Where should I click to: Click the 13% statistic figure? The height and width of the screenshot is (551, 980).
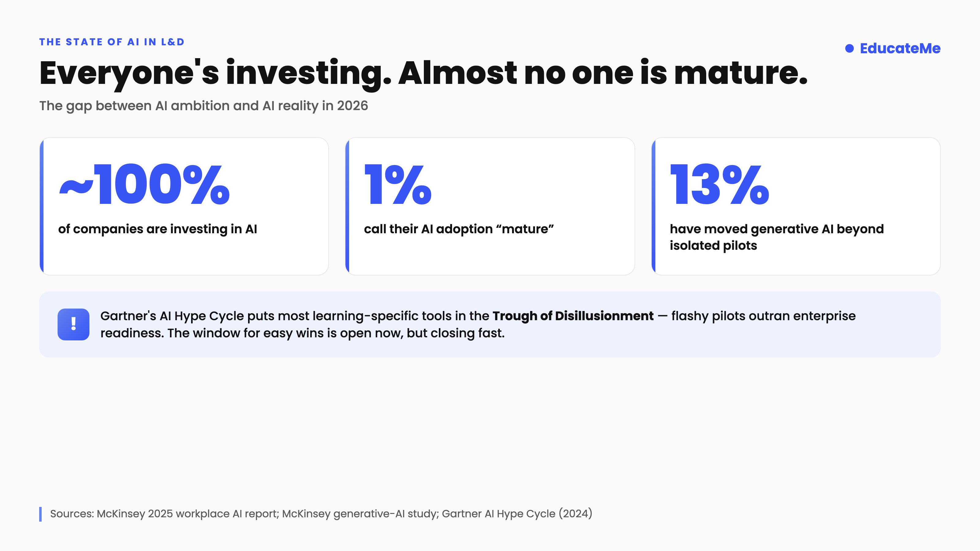719,184
